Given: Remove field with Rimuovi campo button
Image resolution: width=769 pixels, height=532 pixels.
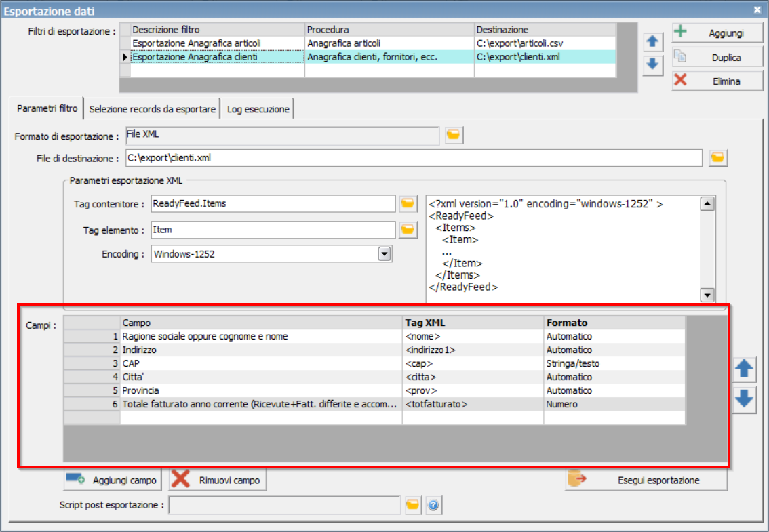Looking at the screenshot, I should coord(218,480).
